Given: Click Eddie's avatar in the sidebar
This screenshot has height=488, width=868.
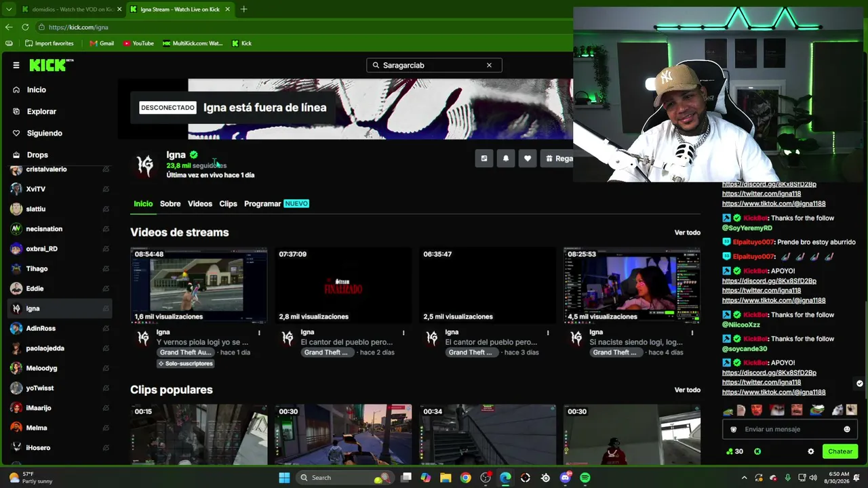Looking at the screenshot, I should coord(16,289).
